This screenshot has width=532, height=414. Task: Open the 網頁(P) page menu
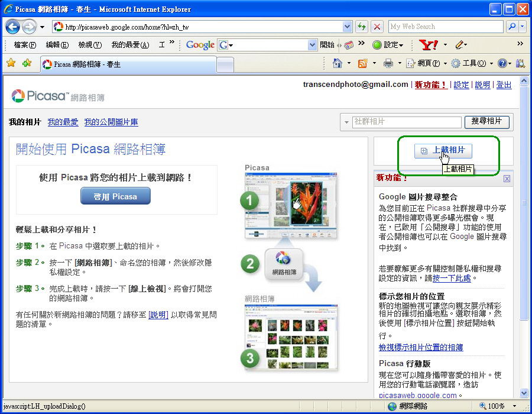pos(426,63)
